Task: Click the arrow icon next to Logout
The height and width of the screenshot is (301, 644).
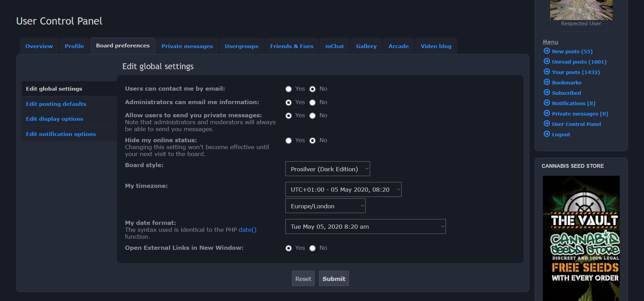Action: point(547,134)
